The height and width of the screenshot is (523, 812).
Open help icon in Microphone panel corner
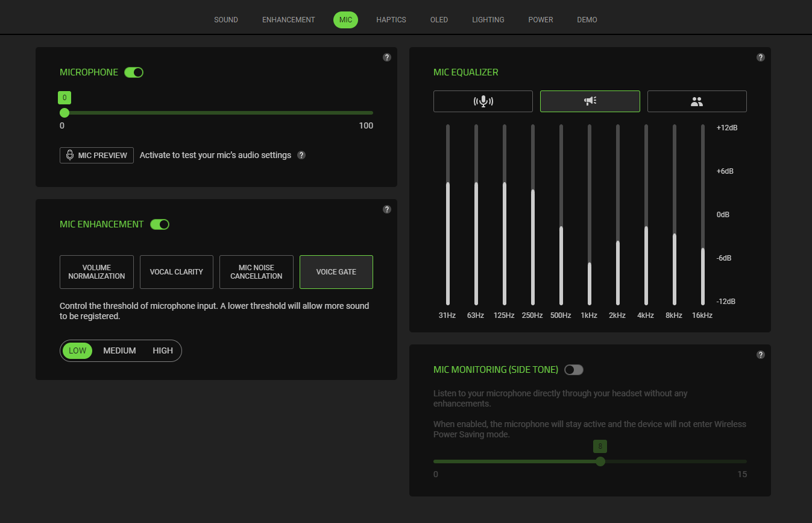coord(387,57)
